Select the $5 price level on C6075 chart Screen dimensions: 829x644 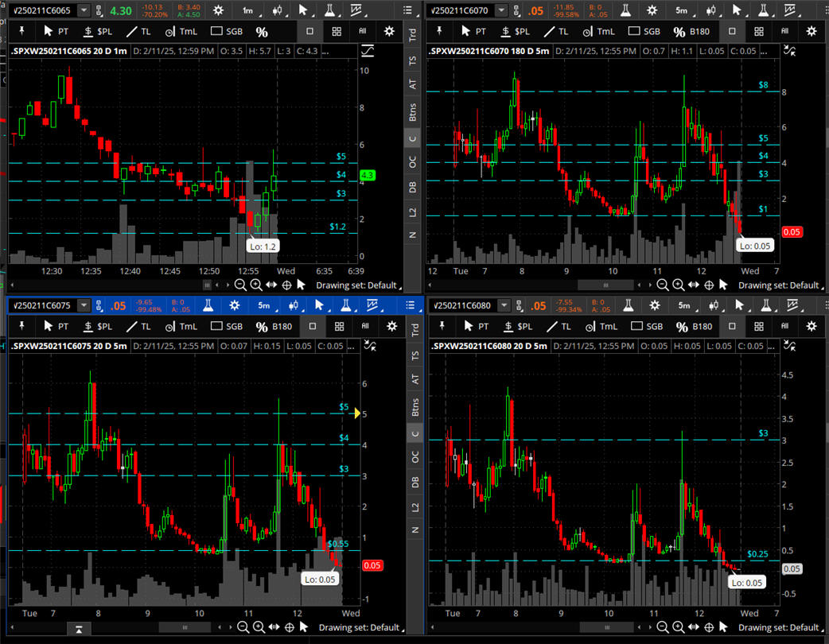tap(344, 407)
